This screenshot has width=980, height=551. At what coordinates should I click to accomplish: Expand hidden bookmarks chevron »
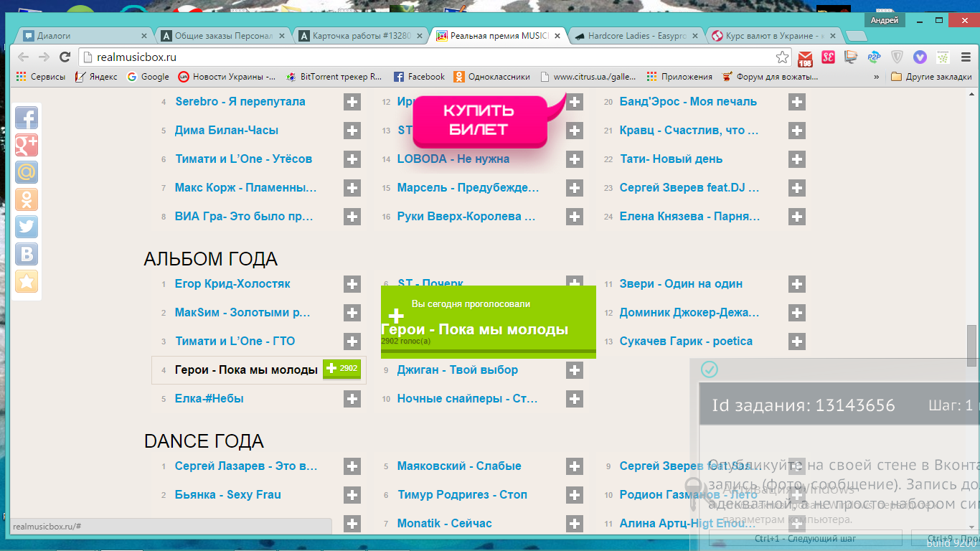click(877, 77)
